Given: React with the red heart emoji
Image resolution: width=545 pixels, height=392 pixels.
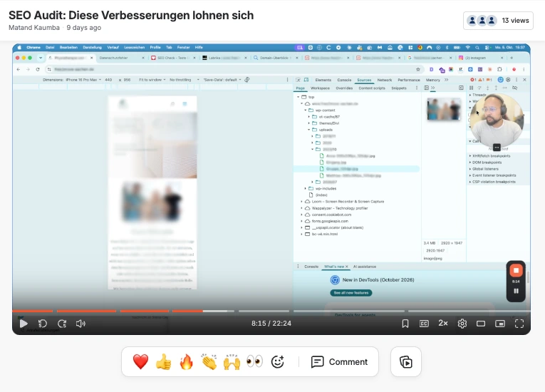Looking at the screenshot, I should 140,362.
